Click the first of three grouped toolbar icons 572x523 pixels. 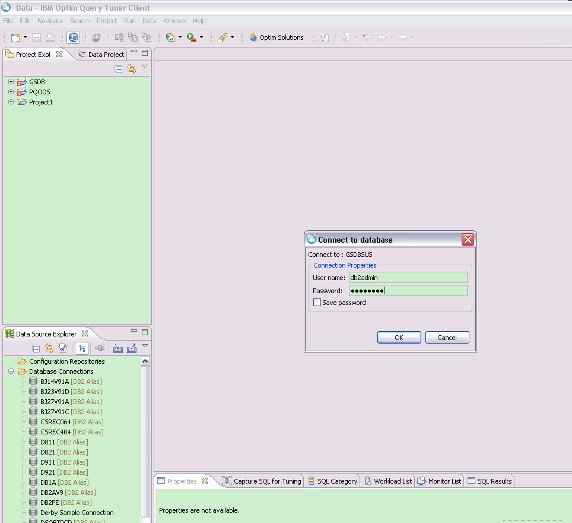(x=119, y=37)
